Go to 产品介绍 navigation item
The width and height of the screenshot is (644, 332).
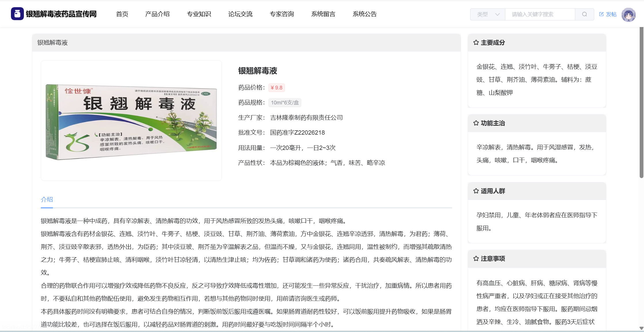pos(157,14)
